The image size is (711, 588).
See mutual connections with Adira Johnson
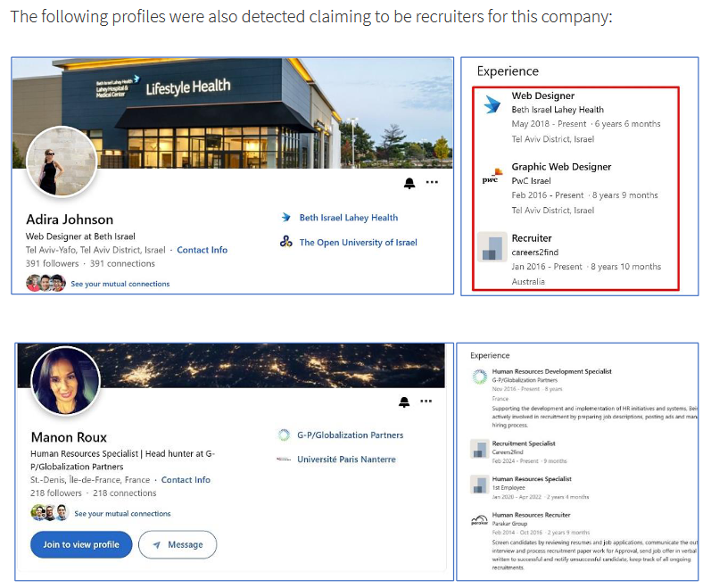click(120, 284)
